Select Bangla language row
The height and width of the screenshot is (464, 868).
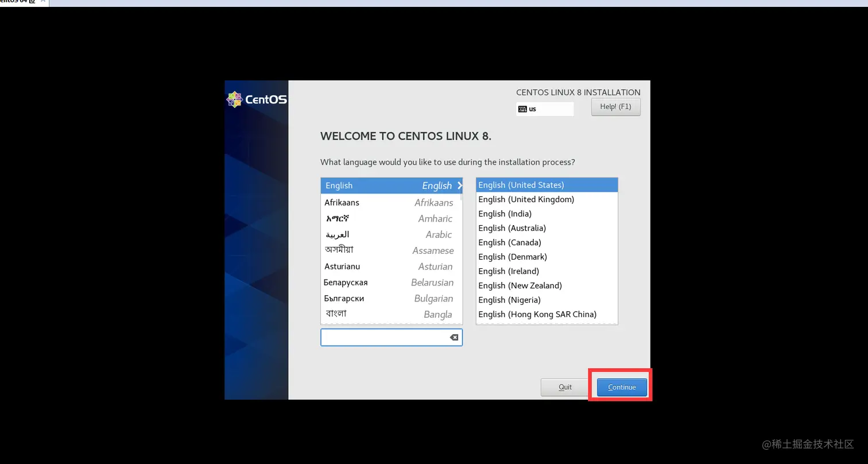point(391,314)
